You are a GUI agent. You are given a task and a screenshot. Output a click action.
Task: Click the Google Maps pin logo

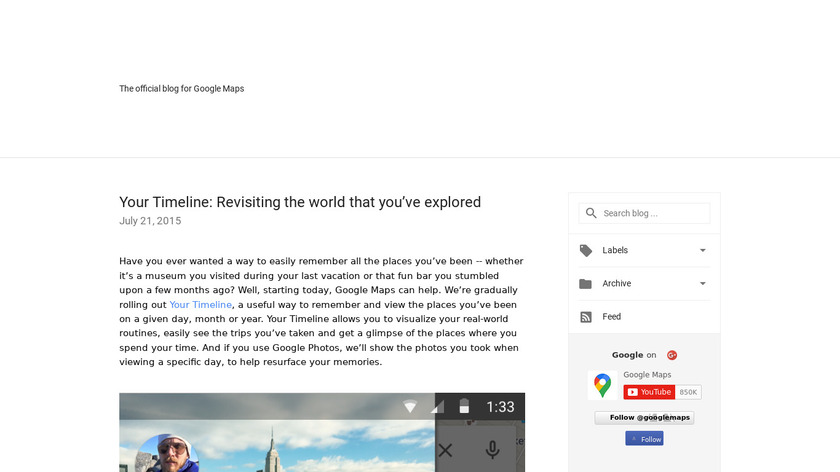602,385
